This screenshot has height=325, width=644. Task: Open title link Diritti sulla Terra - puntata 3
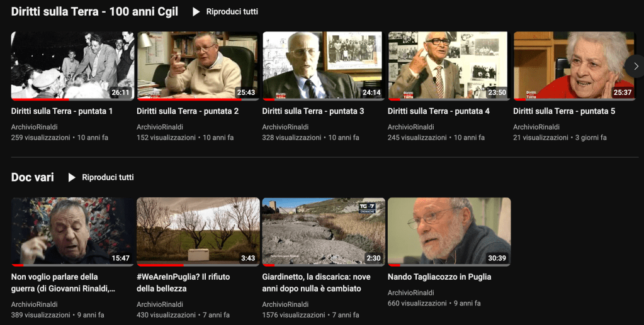[x=313, y=111]
